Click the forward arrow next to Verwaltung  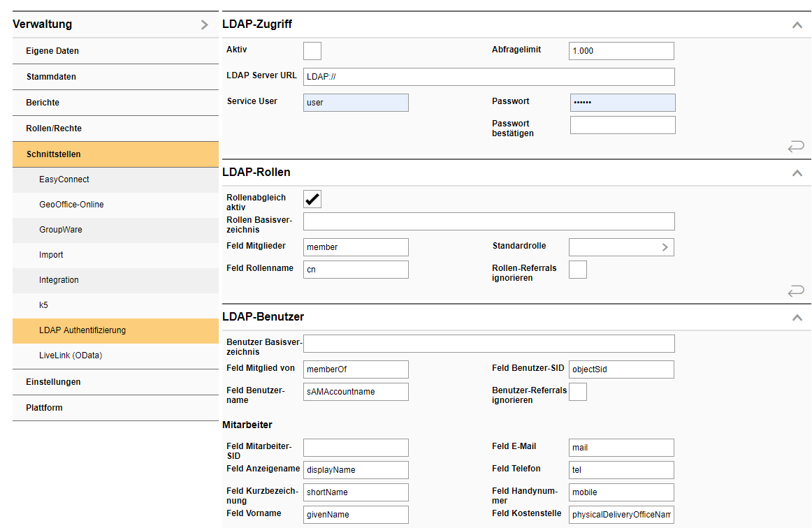tap(204, 24)
